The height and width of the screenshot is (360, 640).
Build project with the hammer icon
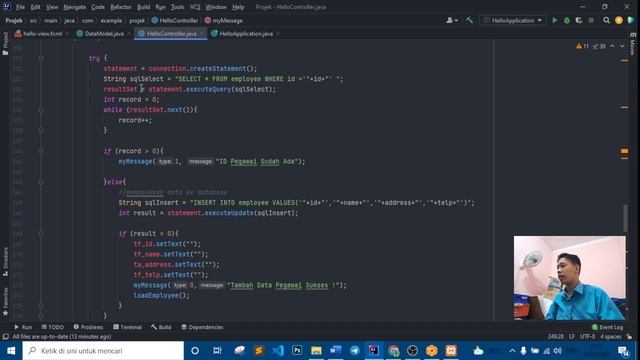coord(469,20)
